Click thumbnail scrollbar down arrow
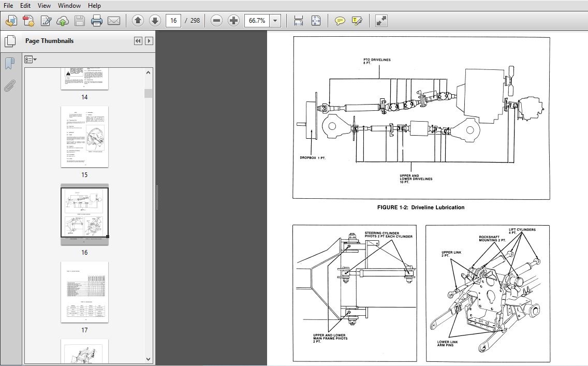Screen dimensions: 588x366 click(x=149, y=359)
